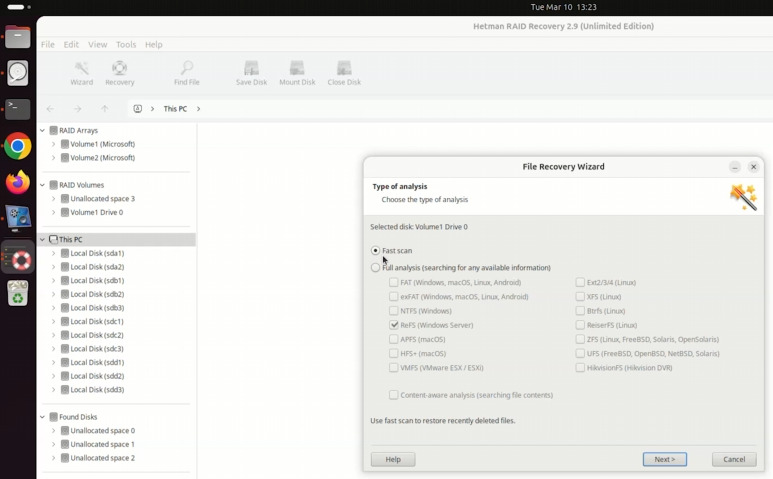Go back with the left arrow
Viewport: 773px width, 479px height.
[50, 108]
